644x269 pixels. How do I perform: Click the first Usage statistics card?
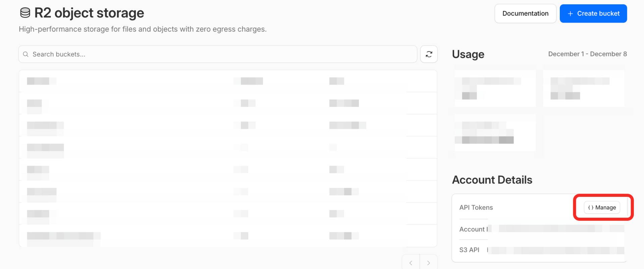495,89
